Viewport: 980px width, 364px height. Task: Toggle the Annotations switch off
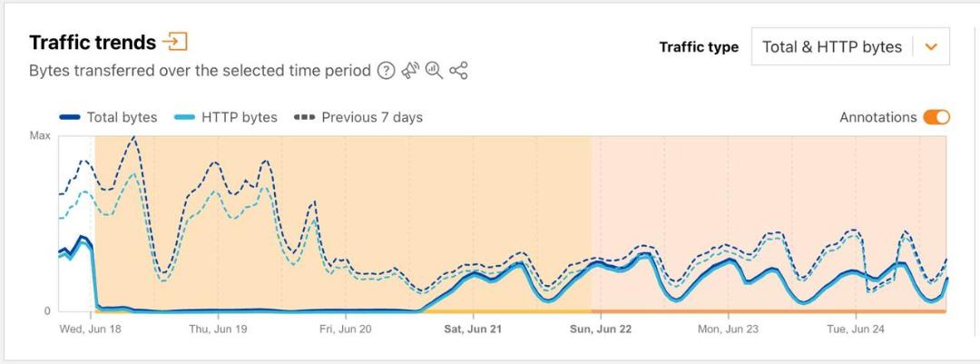point(936,117)
